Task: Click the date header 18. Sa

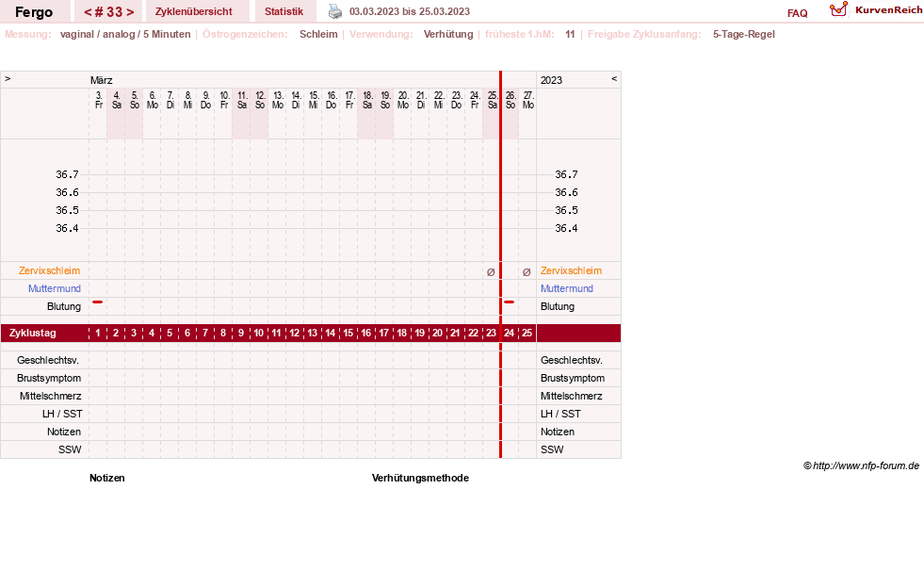Action: coord(367,100)
